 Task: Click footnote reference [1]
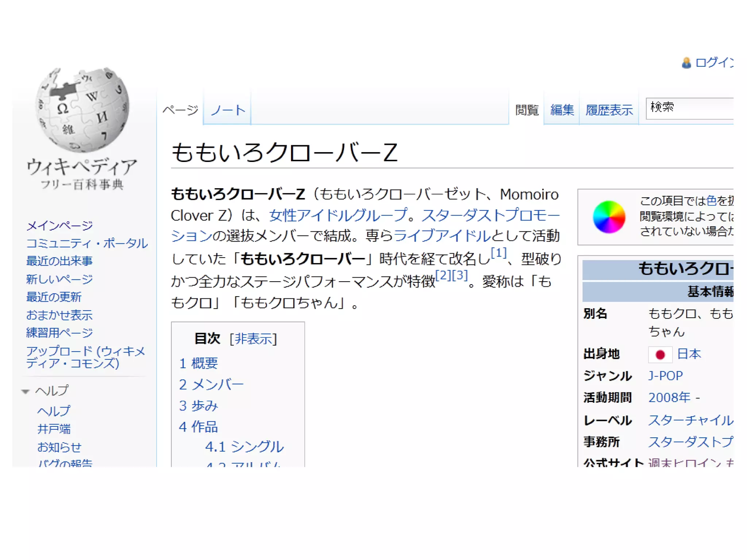(499, 252)
